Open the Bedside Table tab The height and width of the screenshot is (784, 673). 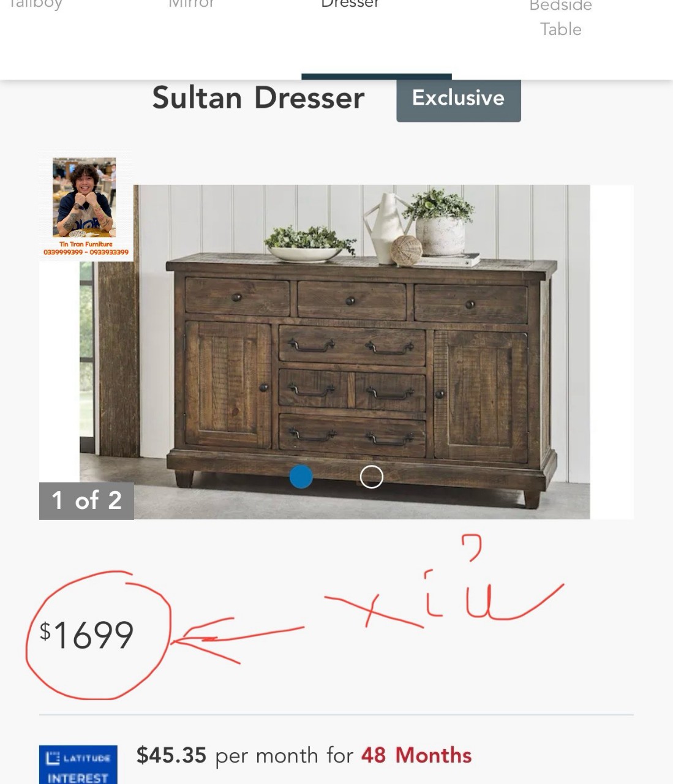(560, 18)
